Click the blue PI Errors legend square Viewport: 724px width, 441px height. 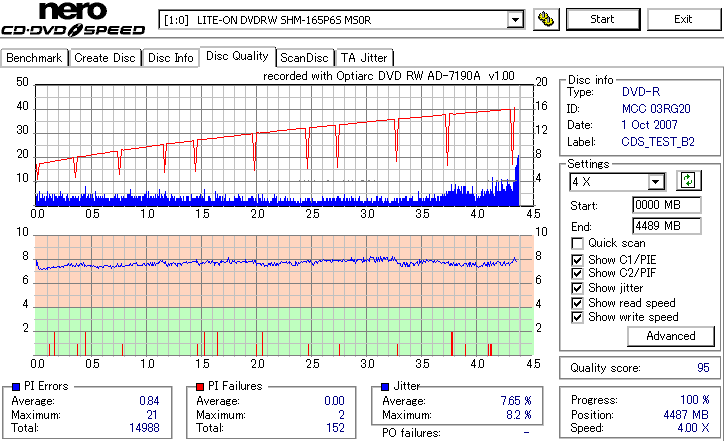point(16,387)
